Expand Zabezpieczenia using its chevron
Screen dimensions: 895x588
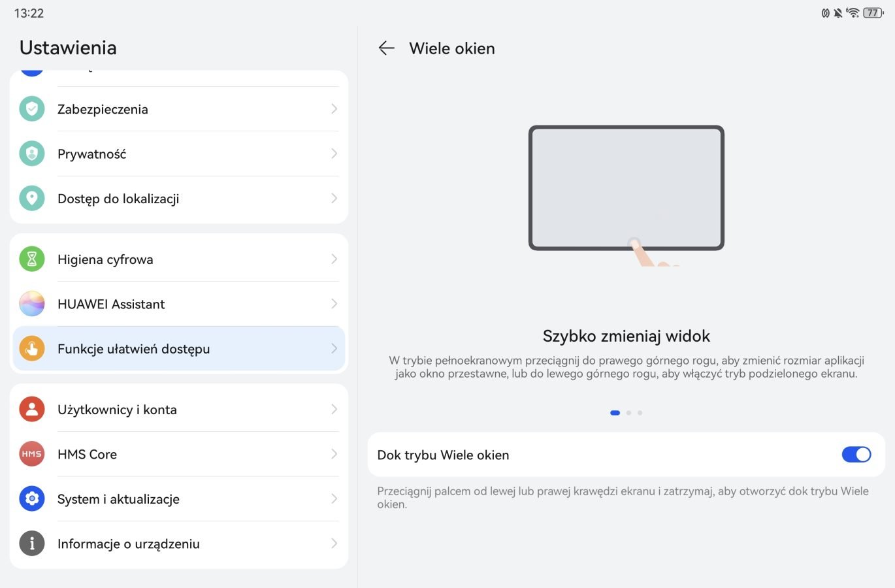pyautogui.click(x=334, y=108)
